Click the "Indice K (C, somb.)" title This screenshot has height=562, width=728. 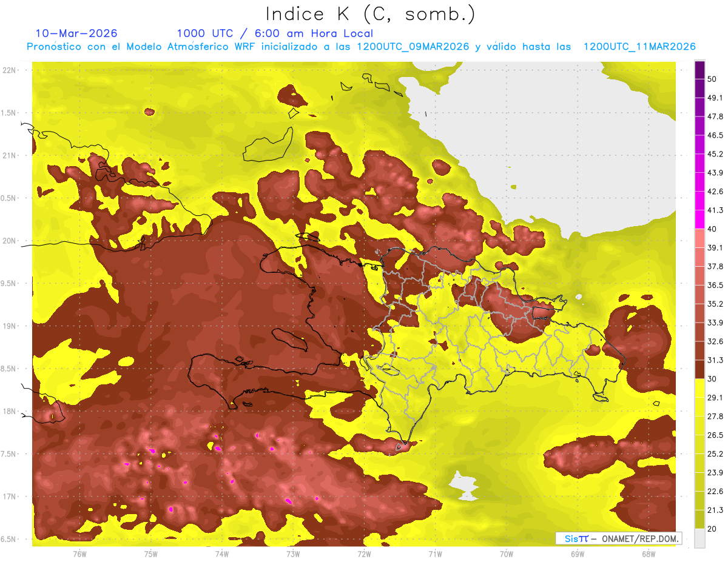pyautogui.click(x=370, y=14)
